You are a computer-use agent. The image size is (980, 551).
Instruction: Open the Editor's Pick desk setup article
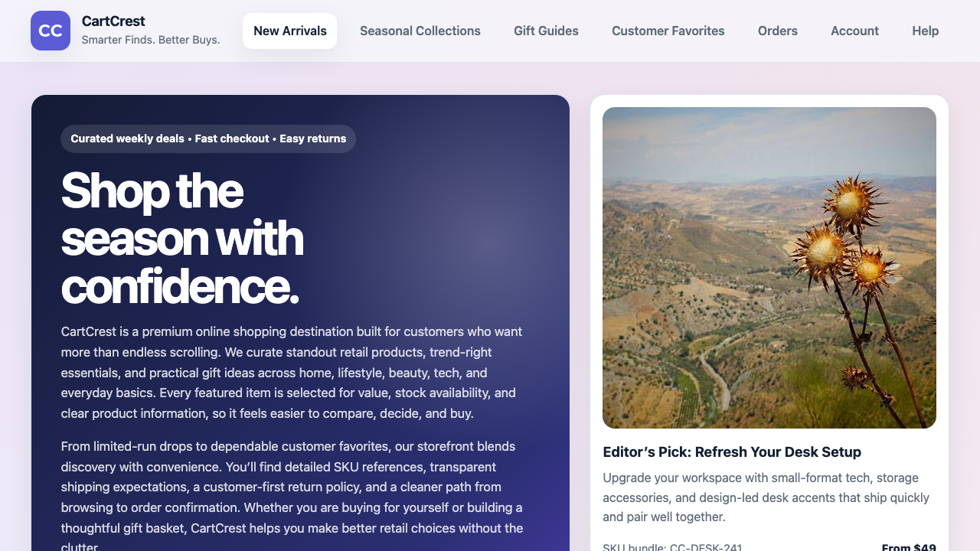tap(732, 452)
